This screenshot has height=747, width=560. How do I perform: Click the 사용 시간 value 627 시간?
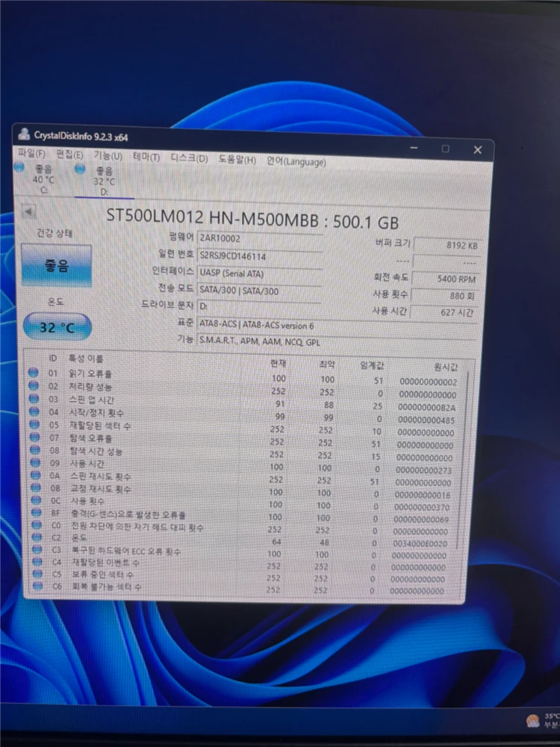click(444, 312)
